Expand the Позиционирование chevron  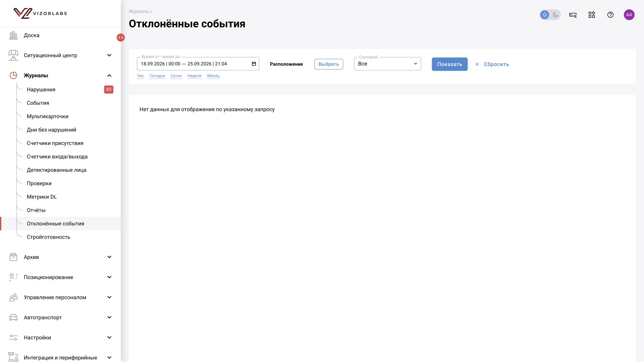click(x=109, y=277)
